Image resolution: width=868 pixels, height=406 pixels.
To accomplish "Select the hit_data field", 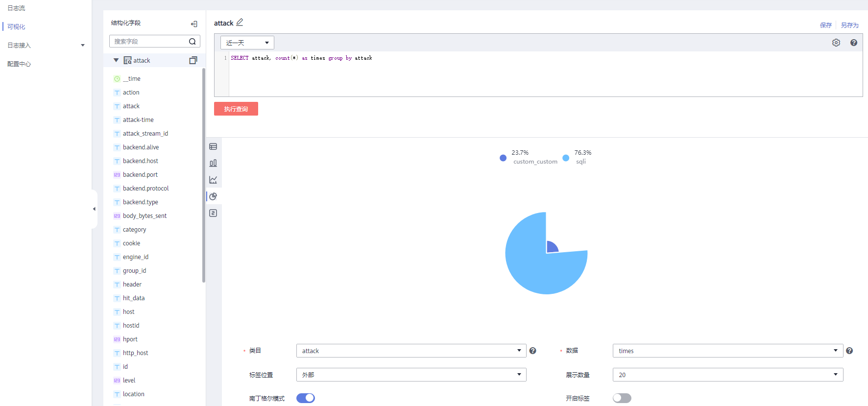I will (x=134, y=298).
